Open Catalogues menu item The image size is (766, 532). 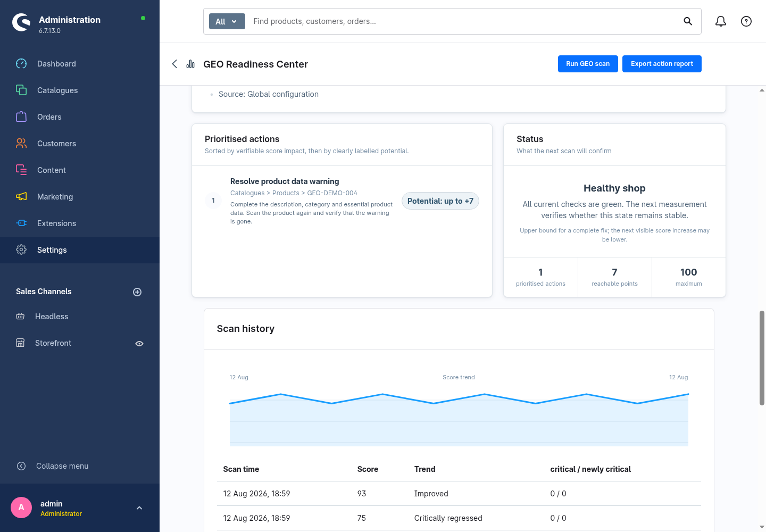click(80, 90)
